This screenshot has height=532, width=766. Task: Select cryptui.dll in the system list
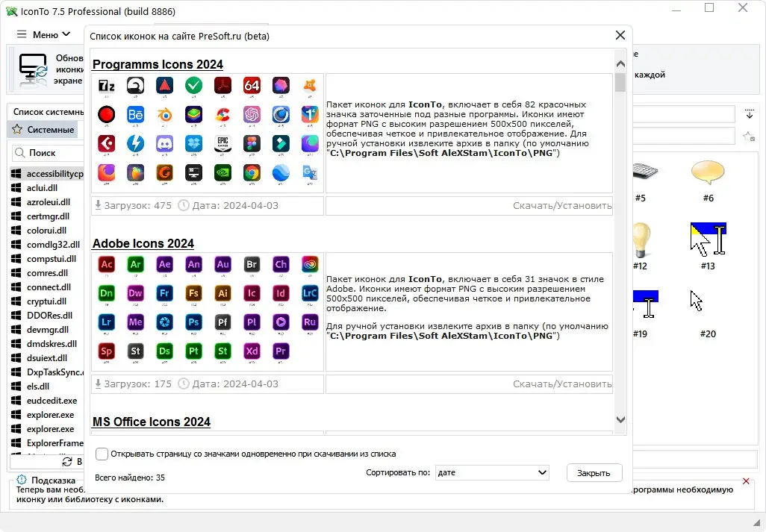pos(47,301)
